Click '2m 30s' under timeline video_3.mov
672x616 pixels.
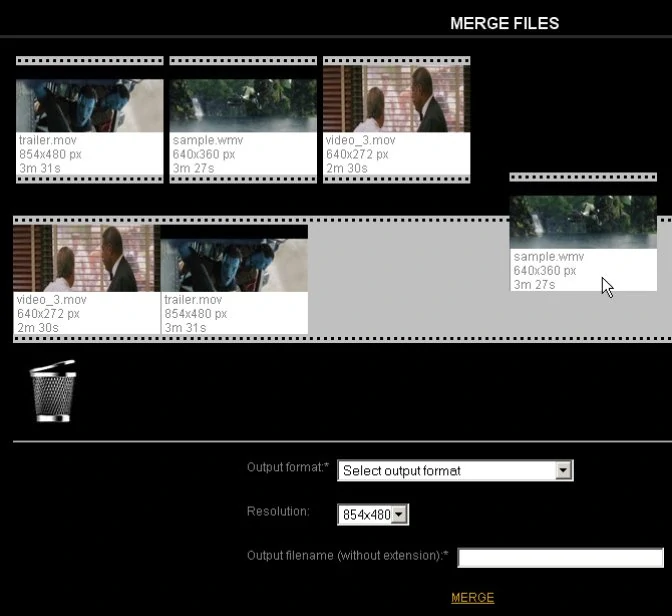click(38, 328)
